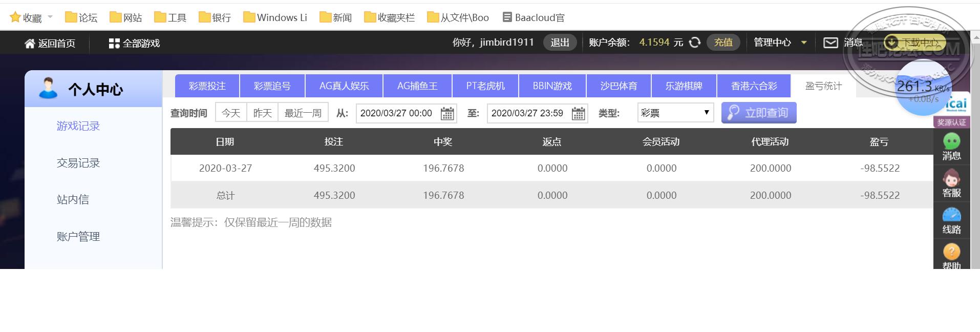Click the 账户余额 4.1594 amount

click(654, 43)
